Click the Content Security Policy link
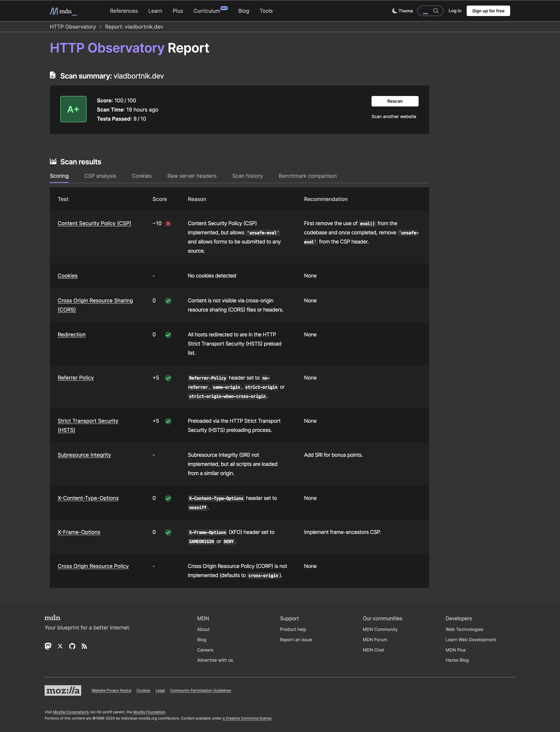 [94, 223]
